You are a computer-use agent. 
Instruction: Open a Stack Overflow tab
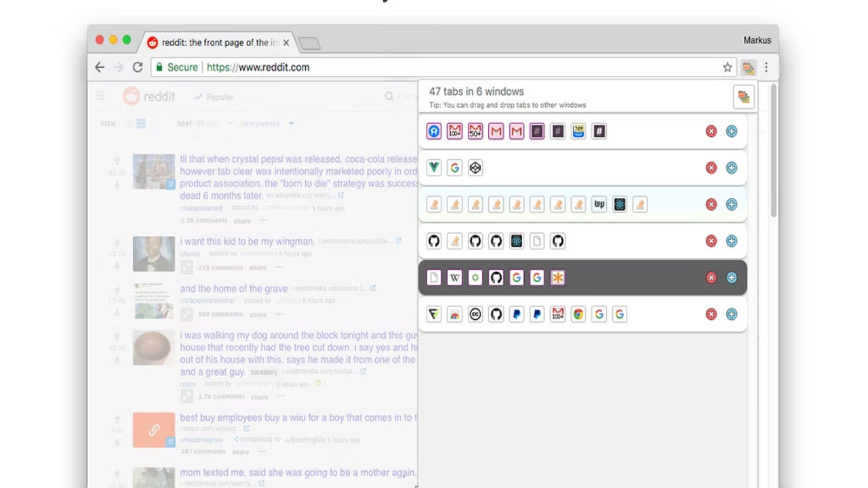tap(433, 204)
